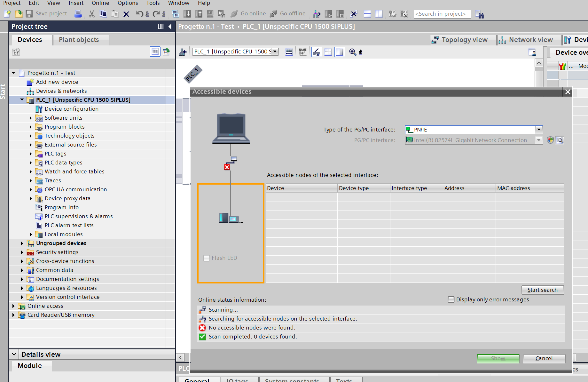The image size is (588, 382).
Task: Click the Go online icon
Action: point(234,14)
